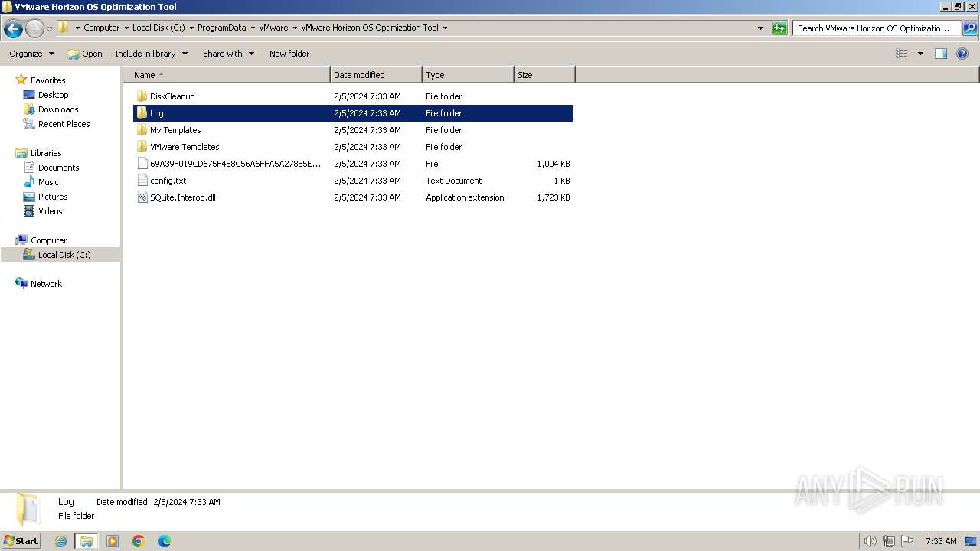Click the VMware breadcrumb segment

(273, 28)
